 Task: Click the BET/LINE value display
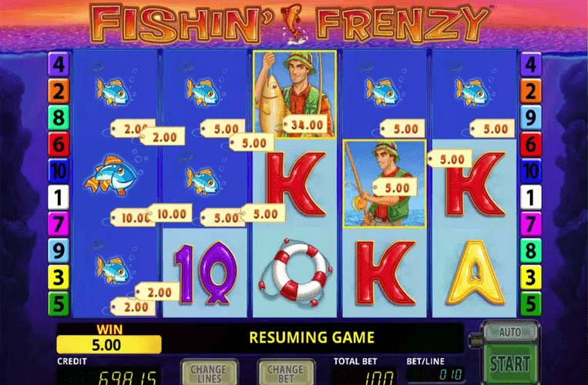(435, 374)
